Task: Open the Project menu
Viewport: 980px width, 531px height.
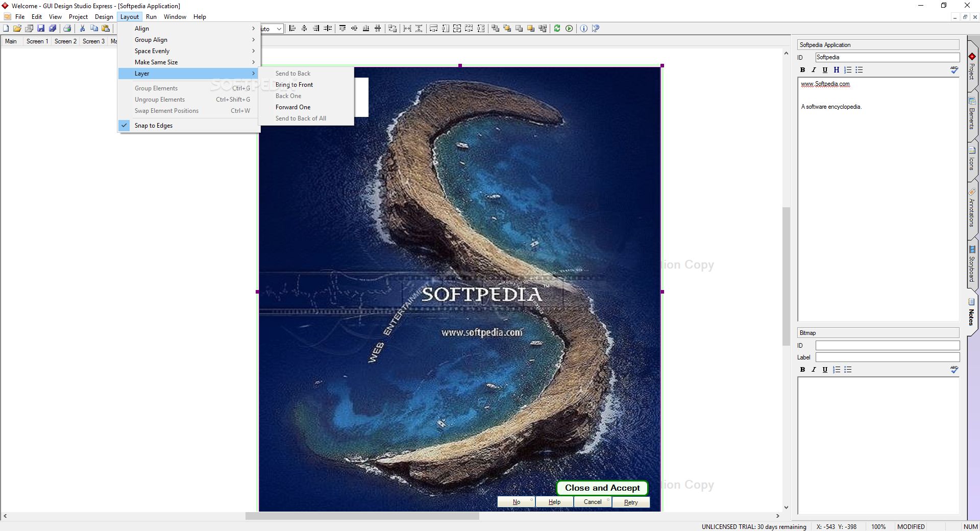Action: pyautogui.click(x=78, y=17)
